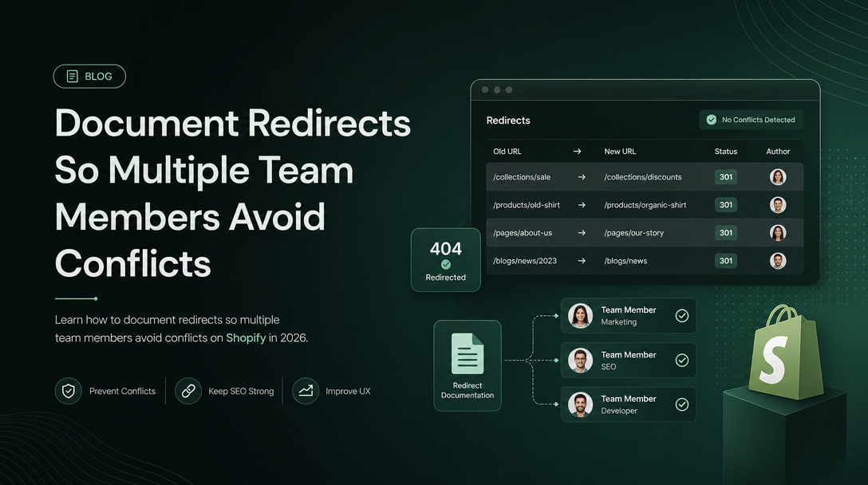The height and width of the screenshot is (485, 868).
Task: Click the document icon in BLOG badge
Action: [x=73, y=77]
